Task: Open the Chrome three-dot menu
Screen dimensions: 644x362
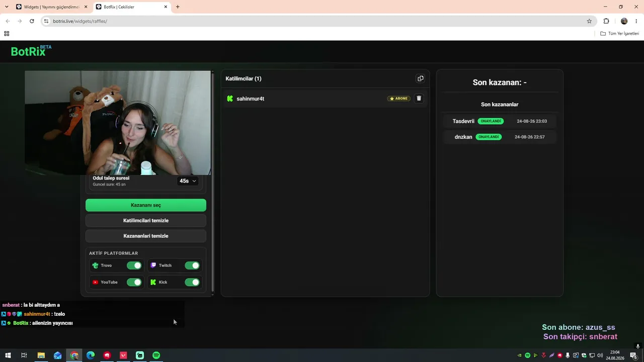Action: click(636, 21)
